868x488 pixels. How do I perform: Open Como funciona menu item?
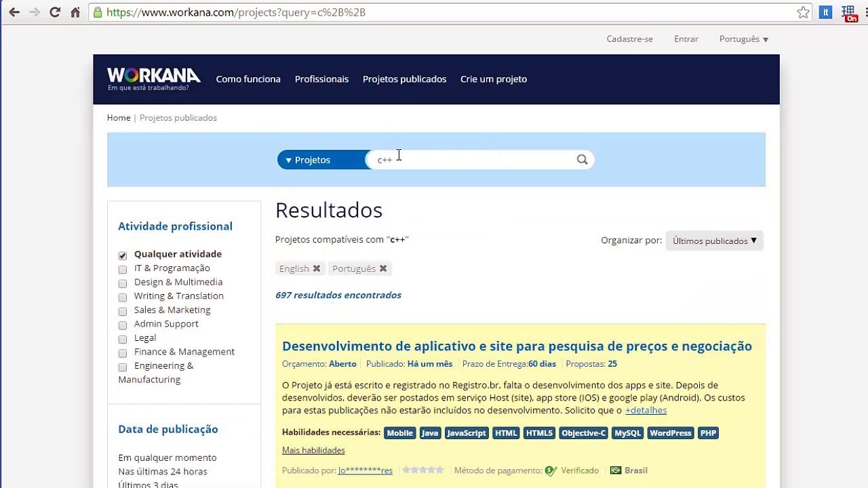point(248,79)
